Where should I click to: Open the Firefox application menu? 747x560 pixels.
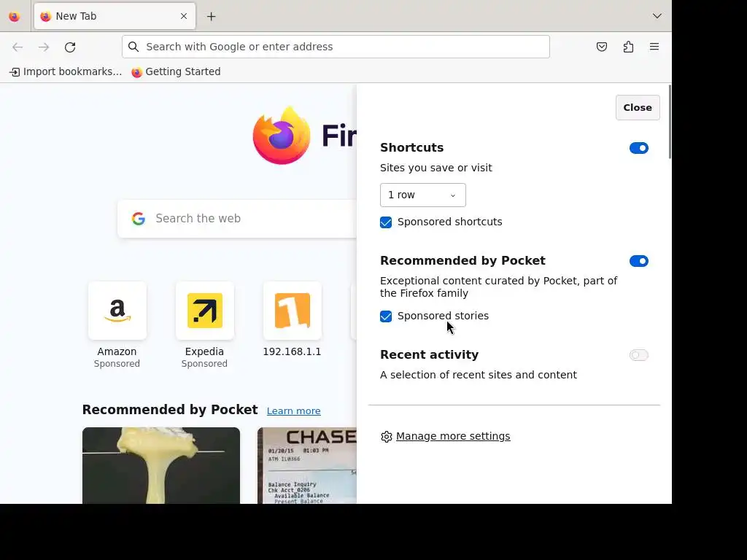click(654, 47)
